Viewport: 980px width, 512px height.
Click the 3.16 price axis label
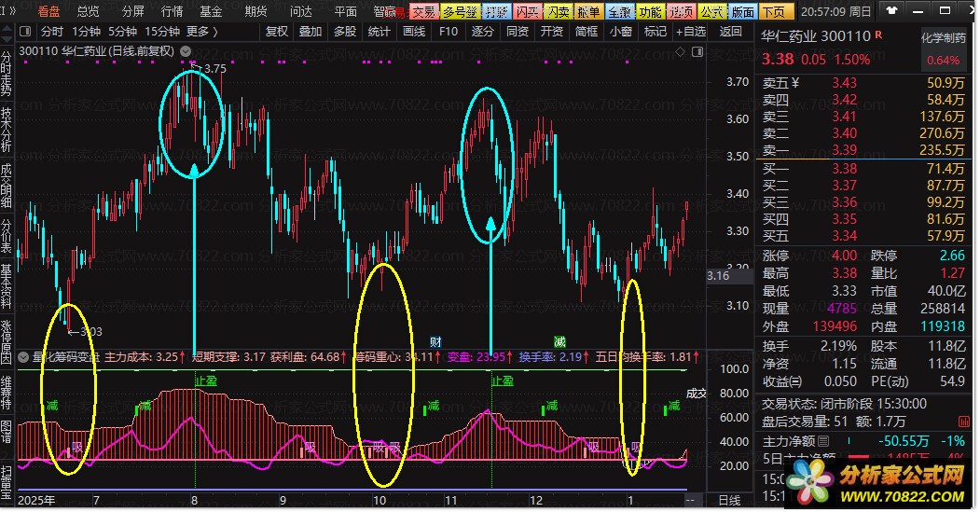718,276
